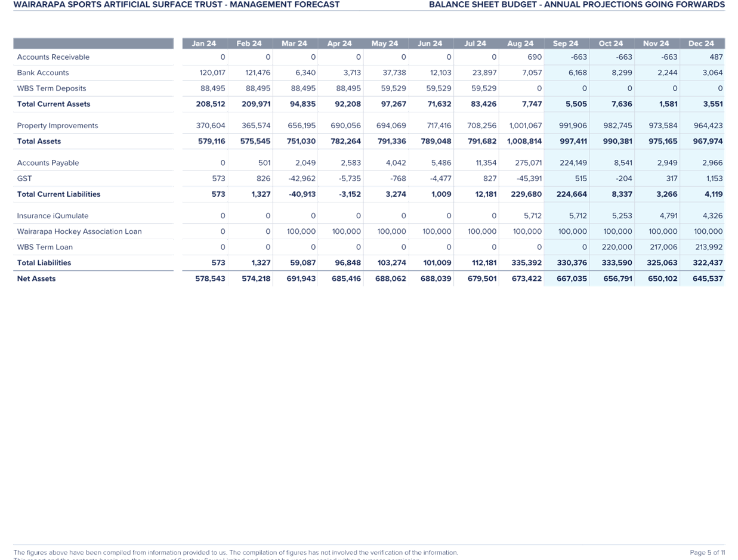Select the WBS Term Deposits row label

click(x=51, y=88)
